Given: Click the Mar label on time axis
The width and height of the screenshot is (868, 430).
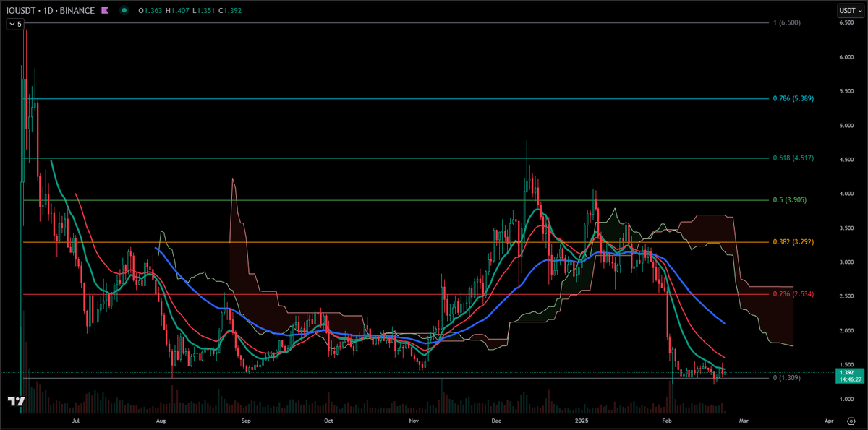Looking at the screenshot, I should pyautogui.click(x=743, y=419).
